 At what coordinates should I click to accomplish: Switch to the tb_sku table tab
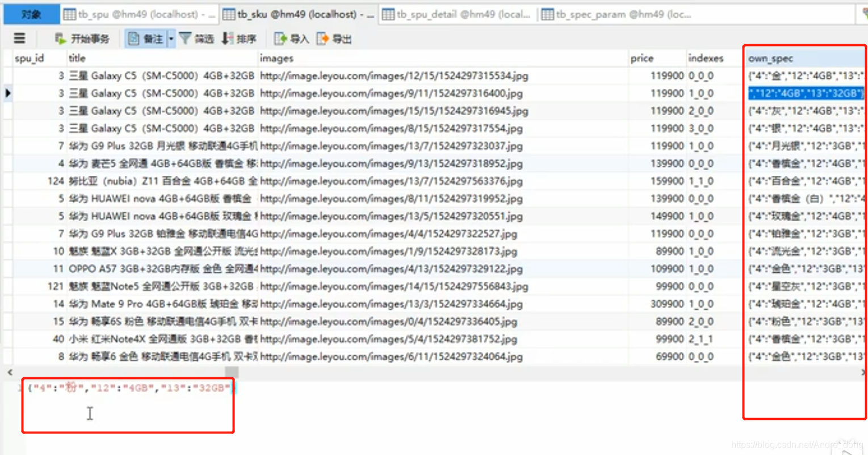coord(299,14)
